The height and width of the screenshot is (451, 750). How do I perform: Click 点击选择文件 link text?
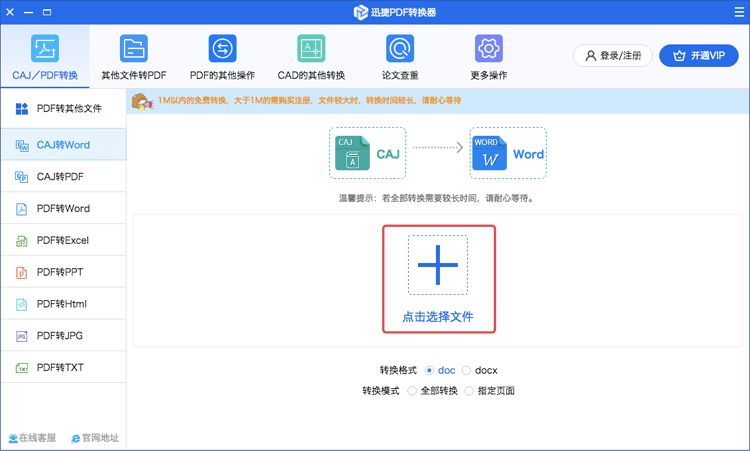(x=438, y=317)
